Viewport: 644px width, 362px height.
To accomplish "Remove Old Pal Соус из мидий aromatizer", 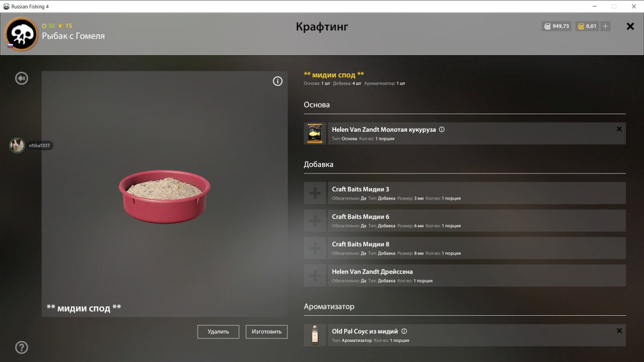I will tap(619, 331).
